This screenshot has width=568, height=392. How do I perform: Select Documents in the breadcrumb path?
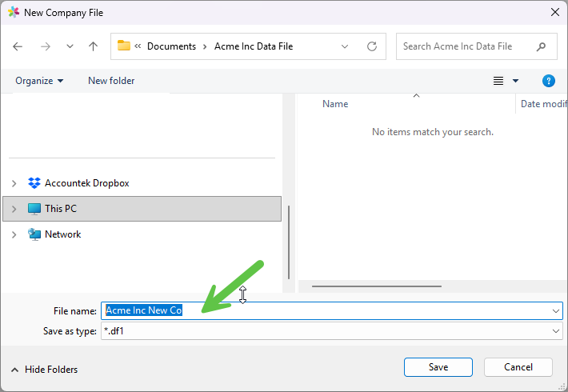(171, 46)
